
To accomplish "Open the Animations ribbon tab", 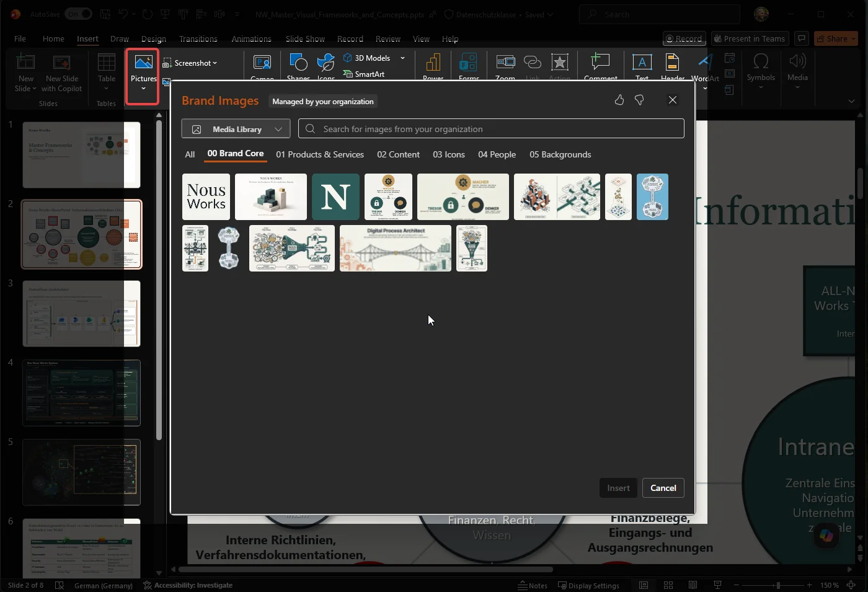I will (x=251, y=38).
